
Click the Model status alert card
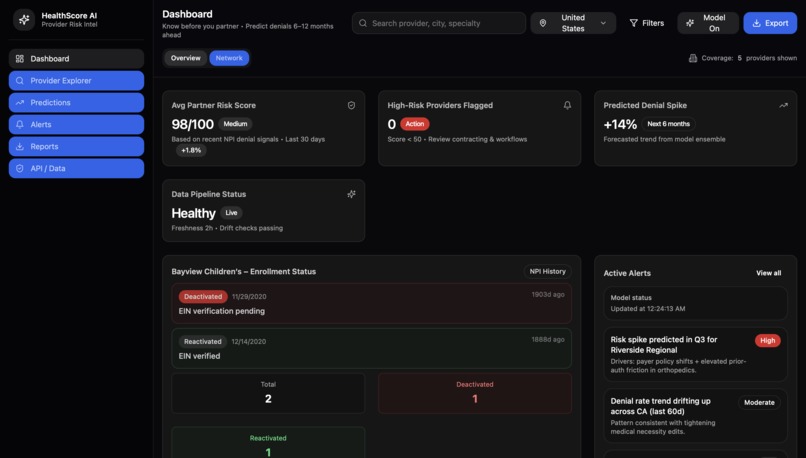click(x=695, y=303)
